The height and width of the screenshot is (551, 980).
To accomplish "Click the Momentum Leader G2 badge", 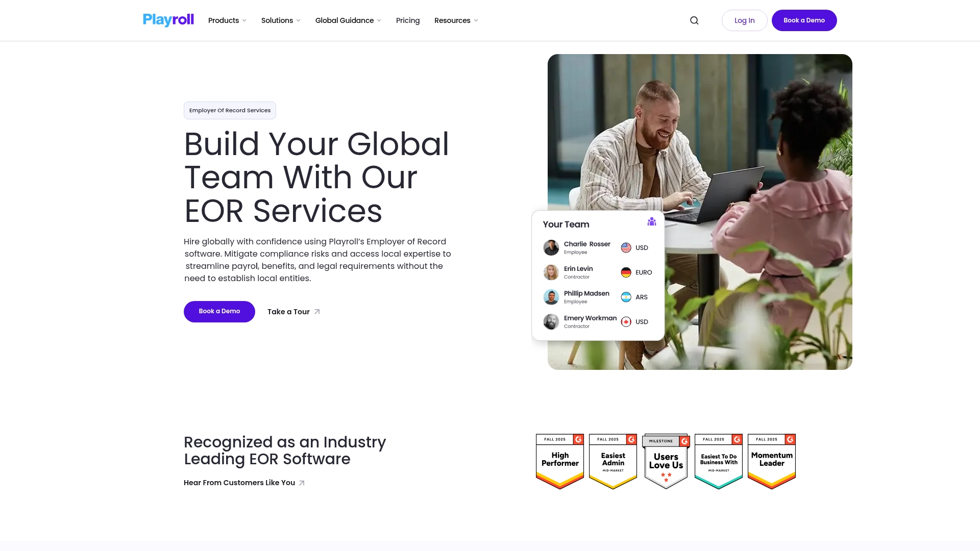I will [x=772, y=461].
